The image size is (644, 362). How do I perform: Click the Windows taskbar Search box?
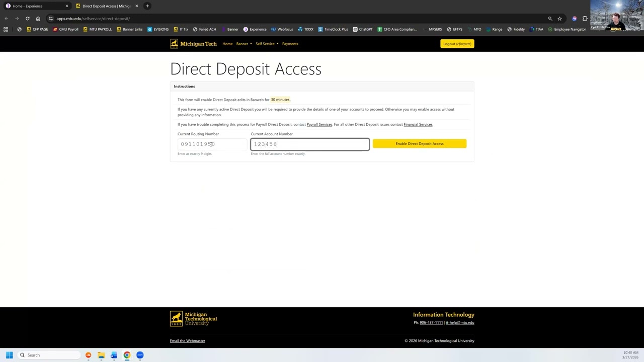(48, 355)
